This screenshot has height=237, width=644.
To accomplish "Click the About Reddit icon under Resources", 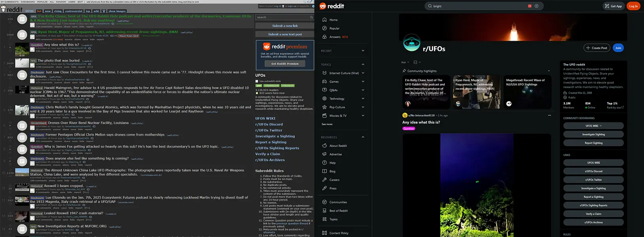I will click(x=325, y=146).
